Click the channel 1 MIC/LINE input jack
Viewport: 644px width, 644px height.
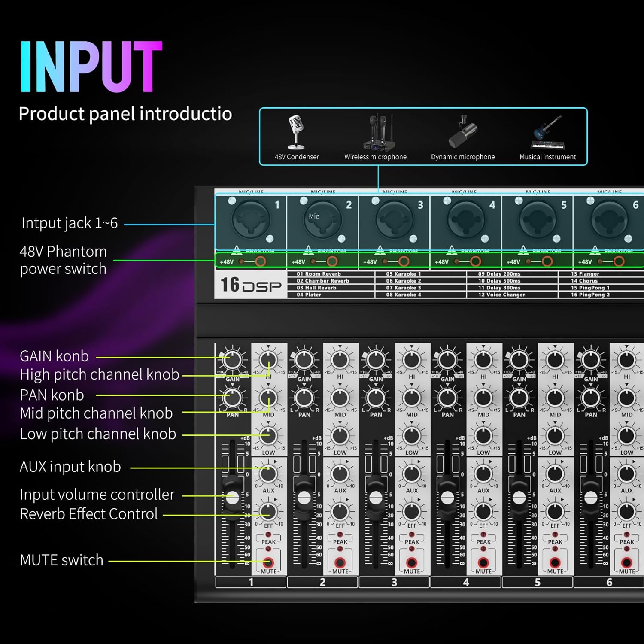tap(251, 220)
